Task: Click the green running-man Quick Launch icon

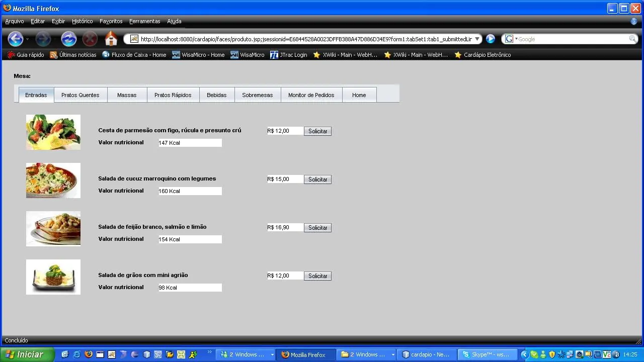Action: click(193, 354)
